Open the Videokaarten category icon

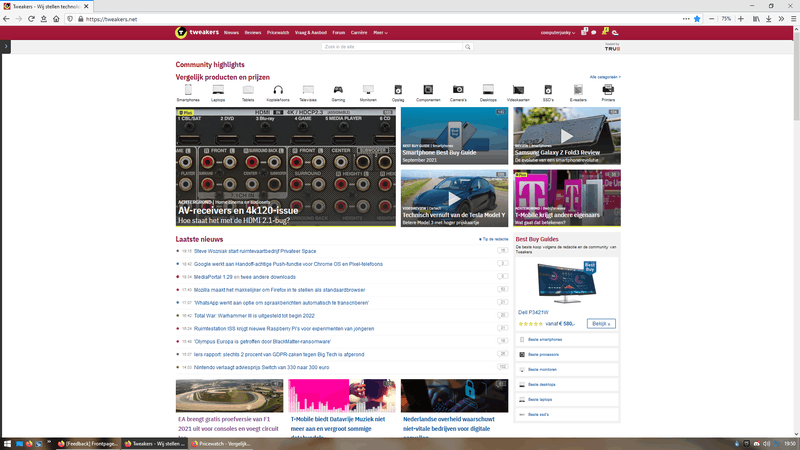(x=518, y=90)
